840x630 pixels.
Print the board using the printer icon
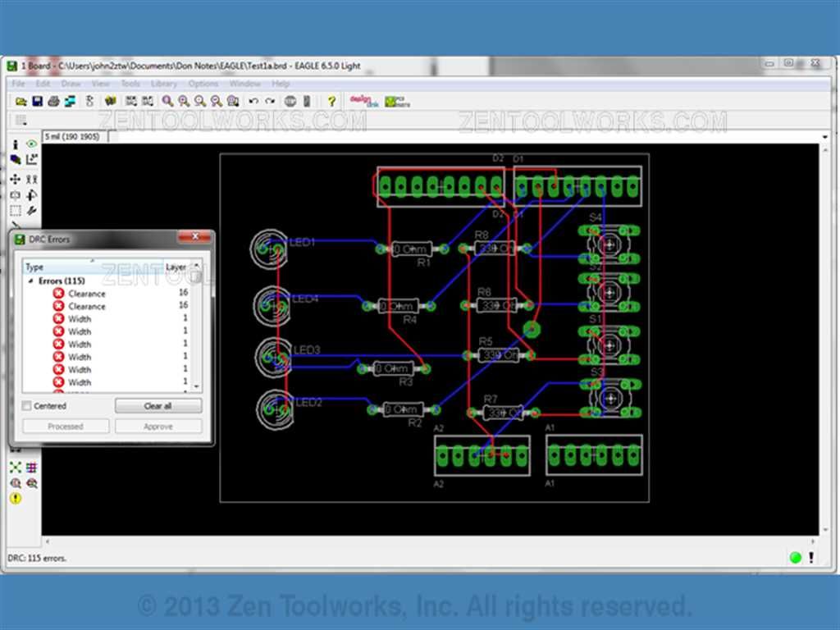[x=53, y=101]
